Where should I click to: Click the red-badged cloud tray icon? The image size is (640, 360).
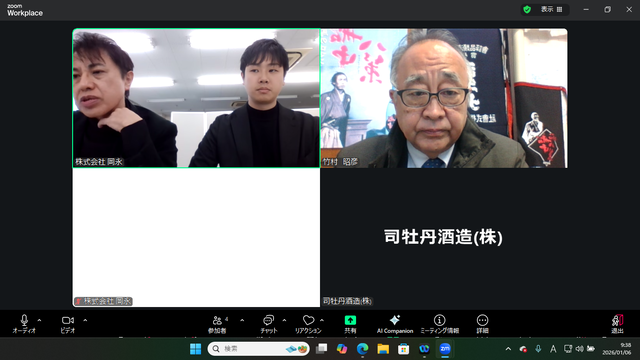pyautogui.click(x=523, y=349)
